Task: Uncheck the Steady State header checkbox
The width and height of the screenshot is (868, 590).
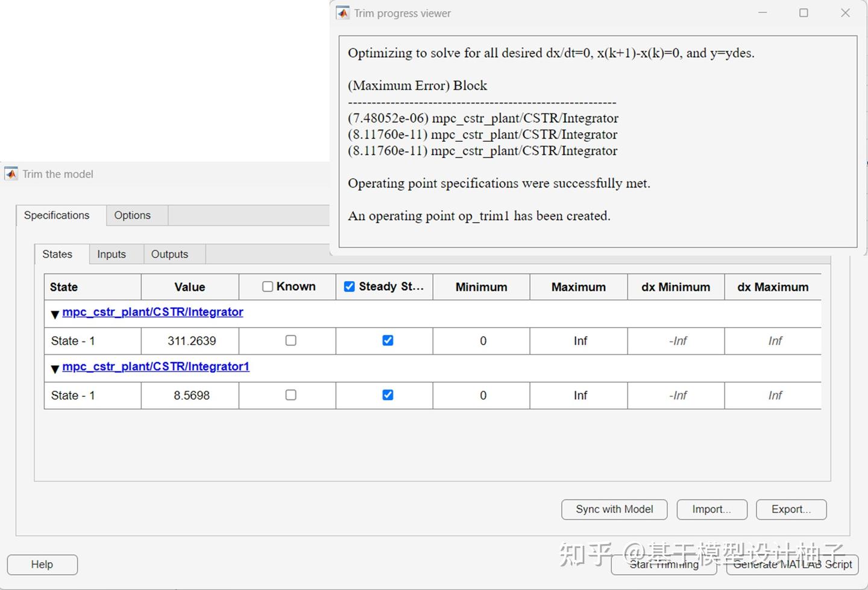Action: pos(350,286)
